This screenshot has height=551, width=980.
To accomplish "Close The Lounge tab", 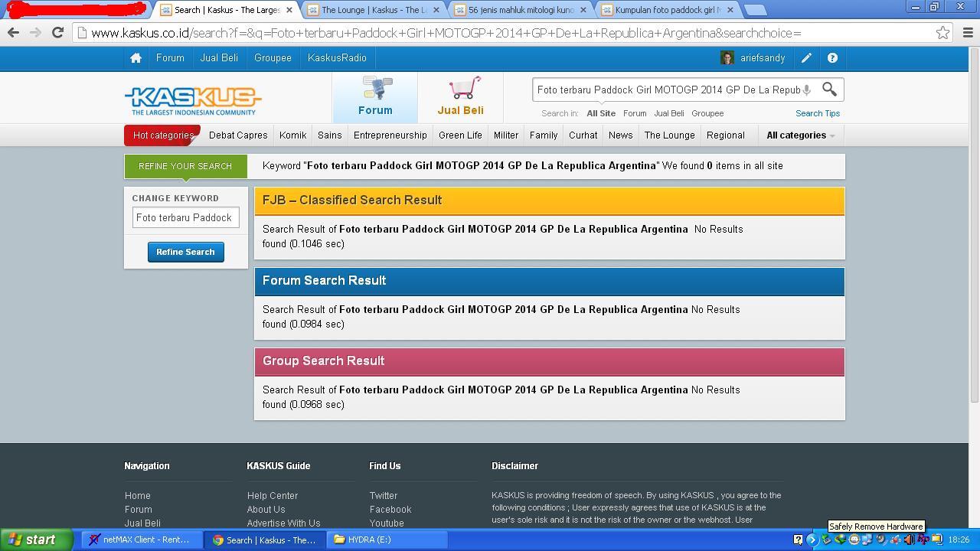I will (x=436, y=10).
